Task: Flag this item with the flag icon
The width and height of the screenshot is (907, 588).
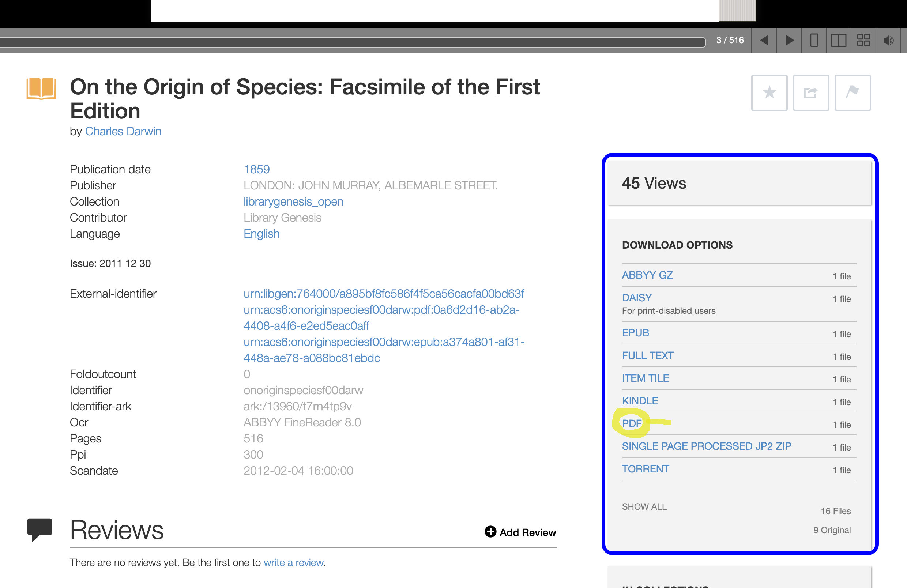Action: pyautogui.click(x=852, y=93)
